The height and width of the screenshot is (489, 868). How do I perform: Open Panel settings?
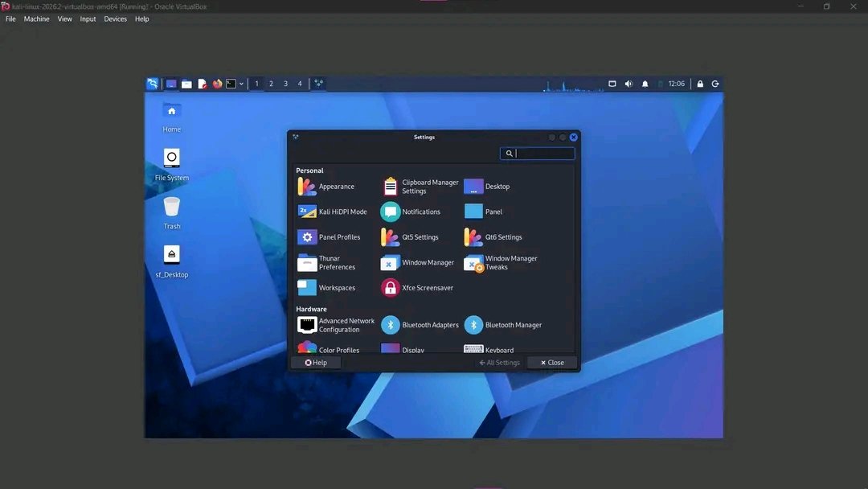click(483, 212)
